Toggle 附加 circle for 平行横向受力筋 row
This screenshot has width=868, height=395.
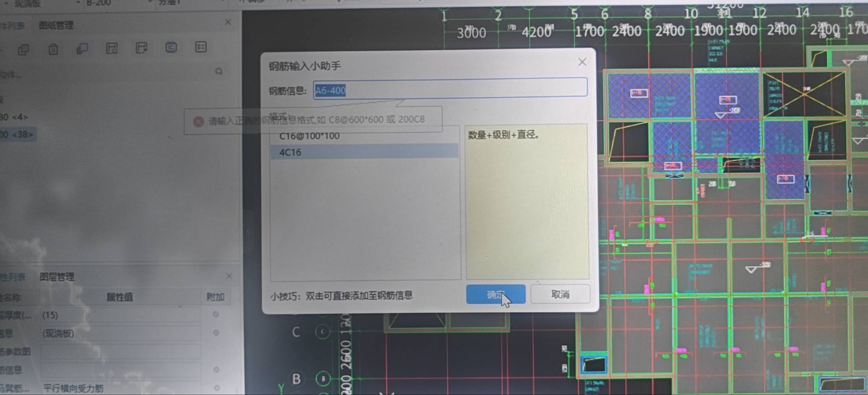pos(217,388)
